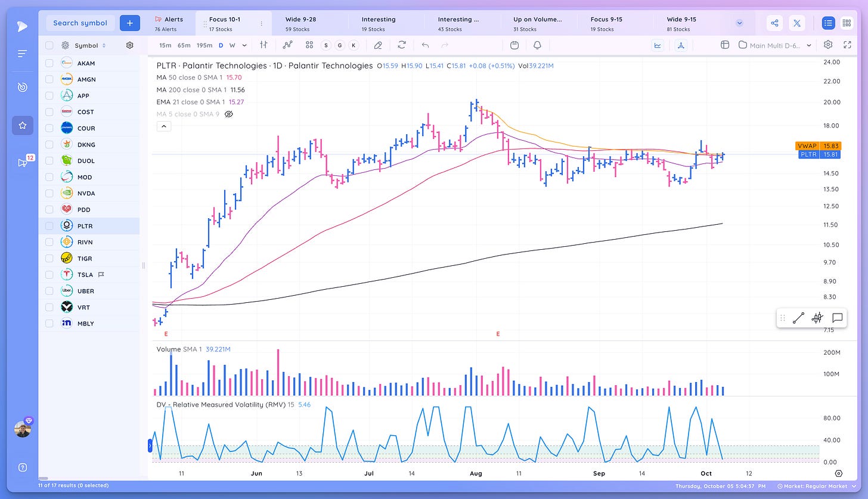
Task: Select the UBER row in watchlist
Action: tap(89, 291)
